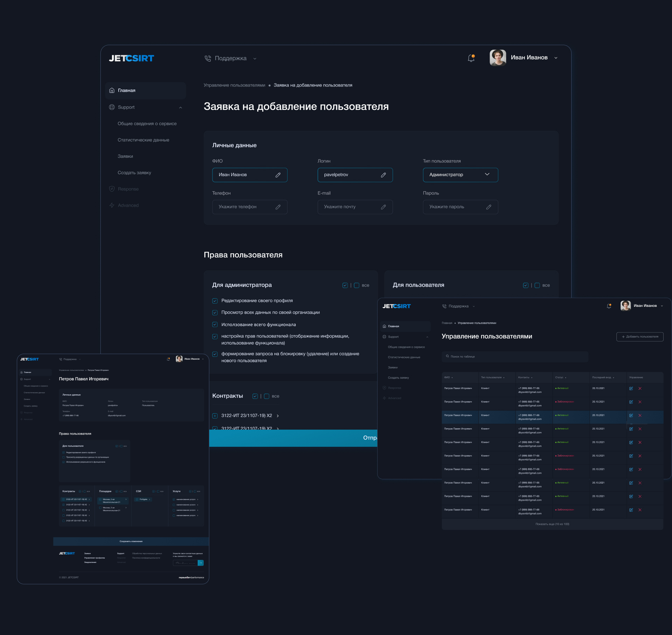Viewport: 672px width, 635px height.
Task: Click search icon in Поиск по таблице field
Action: point(447,357)
